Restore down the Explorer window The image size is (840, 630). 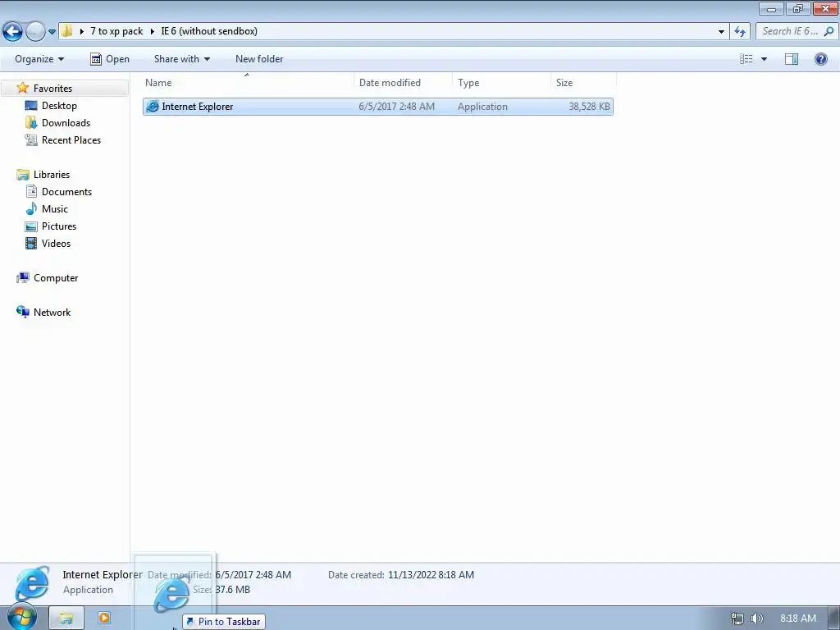coord(798,8)
